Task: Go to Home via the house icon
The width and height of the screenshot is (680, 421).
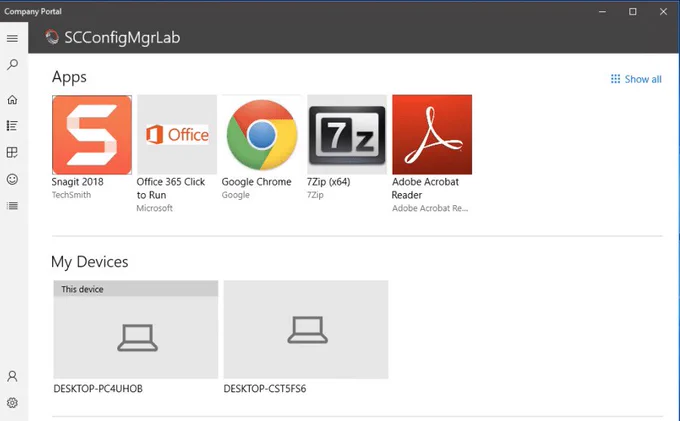Action: 12,100
